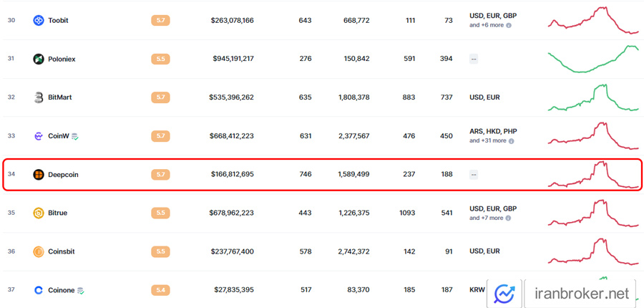Click Toobit's red volume sparkline chart

pyautogui.click(x=593, y=20)
